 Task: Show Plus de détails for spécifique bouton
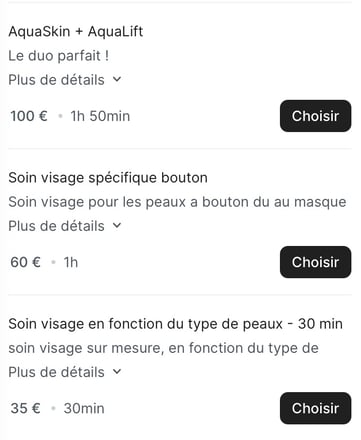pyautogui.click(x=65, y=226)
